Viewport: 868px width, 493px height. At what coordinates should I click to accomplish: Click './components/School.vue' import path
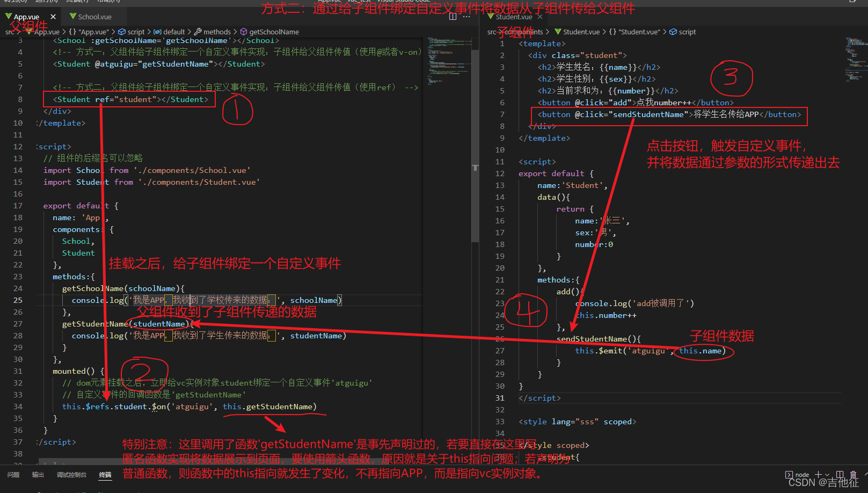pos(192,170)
